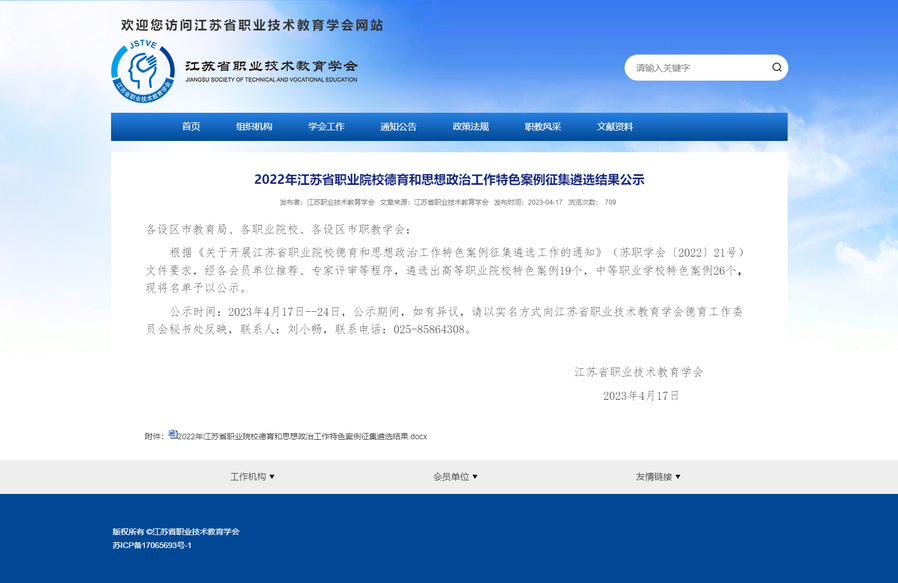Open the 通知公告 navigation item
The image size is (898, 583).
click(x=398, y=127)
